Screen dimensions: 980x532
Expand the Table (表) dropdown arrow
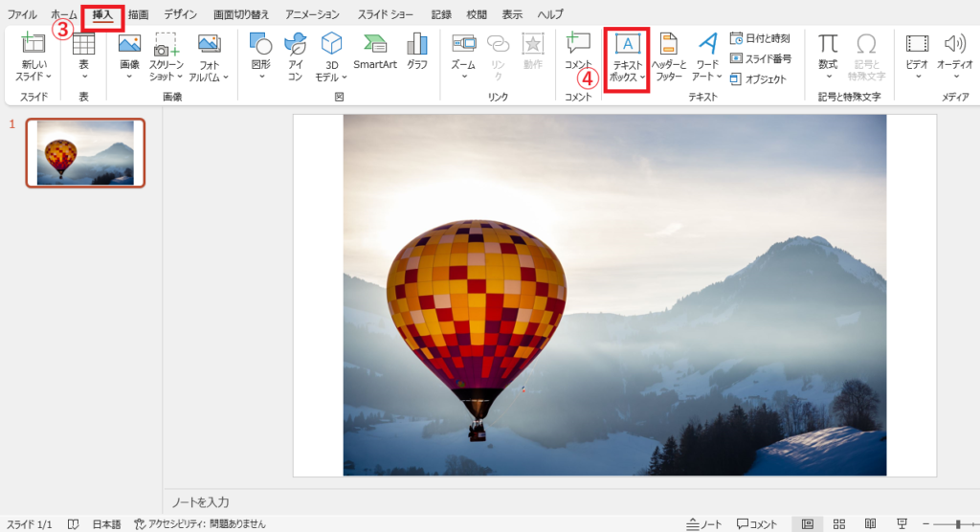coord(84,77)
